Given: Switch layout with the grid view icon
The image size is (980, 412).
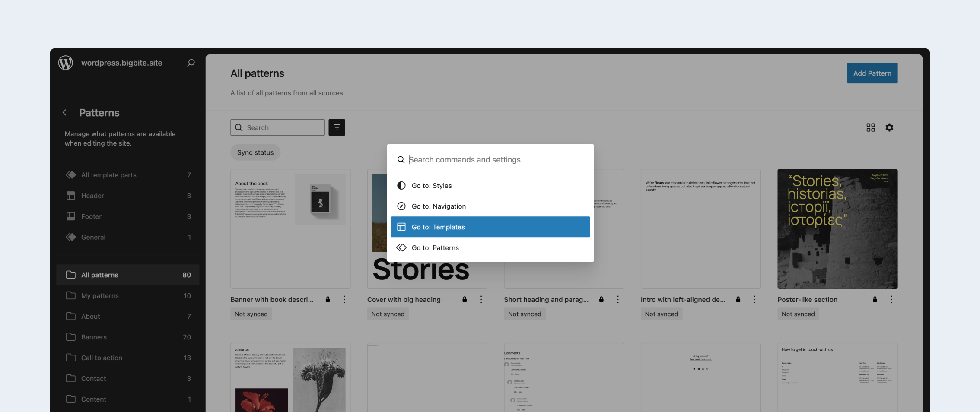Looking at the screenshot, I should (x=870, y=127).
